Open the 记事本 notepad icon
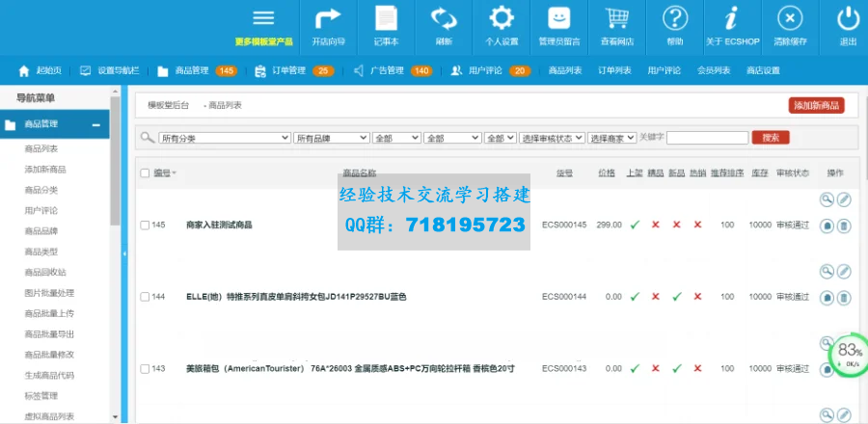This screenshot has width=868, height=424. pos(386,18)
